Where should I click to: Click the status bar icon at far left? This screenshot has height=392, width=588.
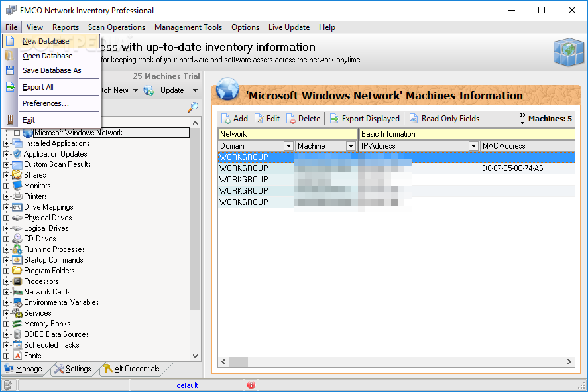(x=8, y=385)
